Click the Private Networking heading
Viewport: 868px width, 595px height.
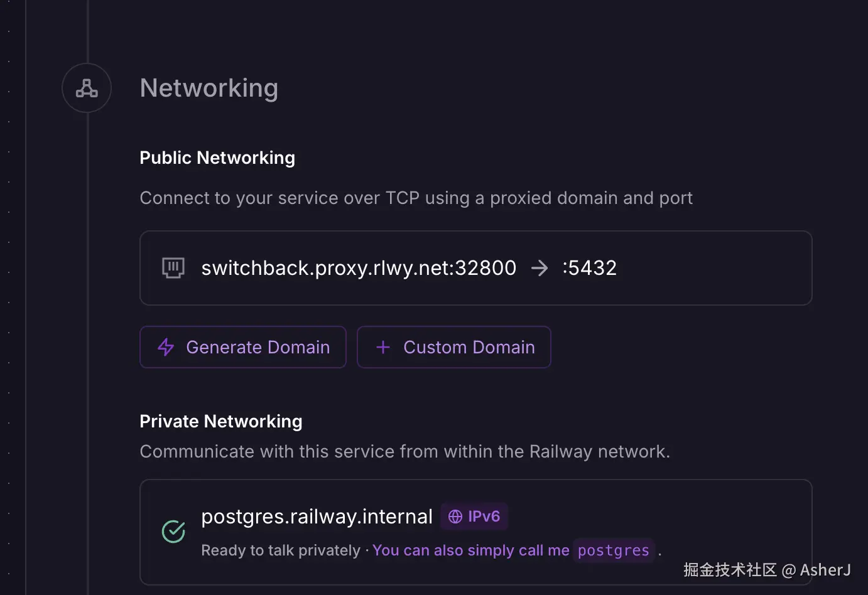[x=220, y=421]
